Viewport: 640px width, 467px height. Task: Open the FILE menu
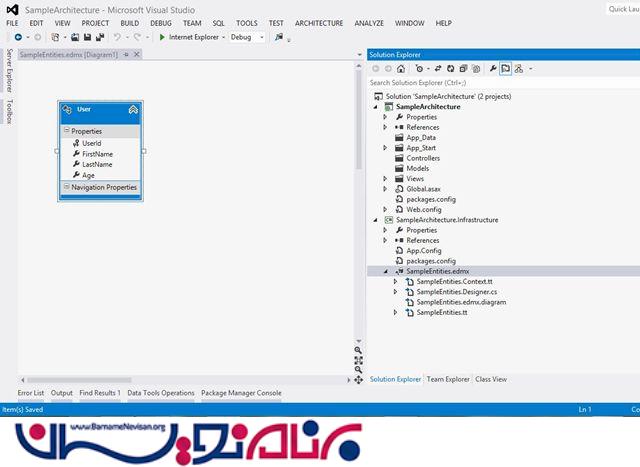12,23
